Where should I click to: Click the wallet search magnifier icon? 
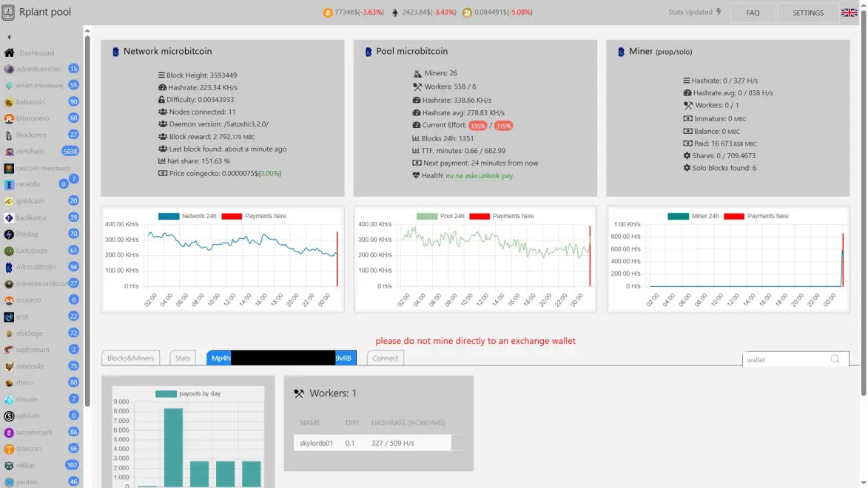coord(835,359)
